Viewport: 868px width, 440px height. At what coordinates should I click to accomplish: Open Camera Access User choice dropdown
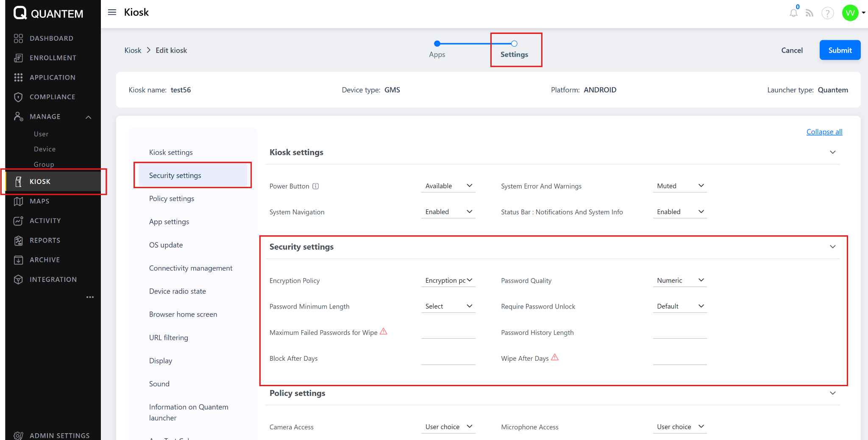(448, 426)
